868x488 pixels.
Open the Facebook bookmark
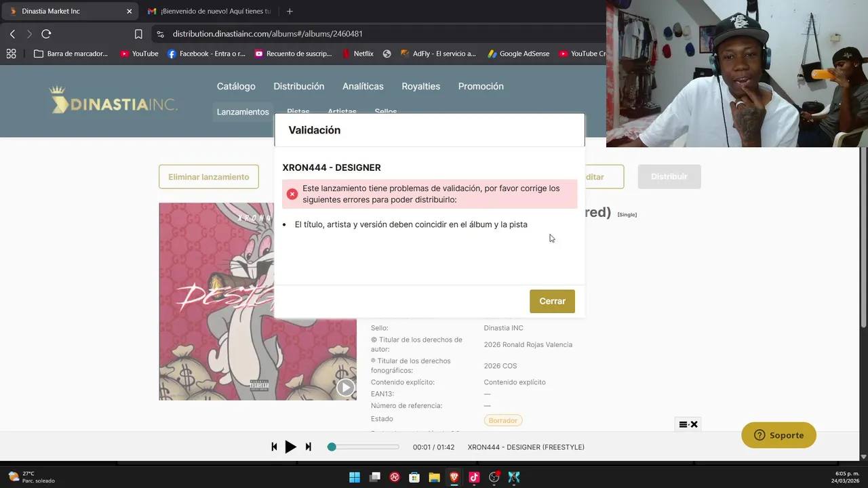[x=206, y=54]
